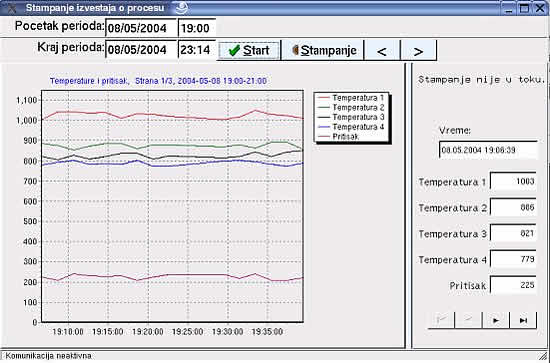The width and height of the screenshot is (550, 363).
Task: Go to next page with > button
Action: [x=418, y=51]
